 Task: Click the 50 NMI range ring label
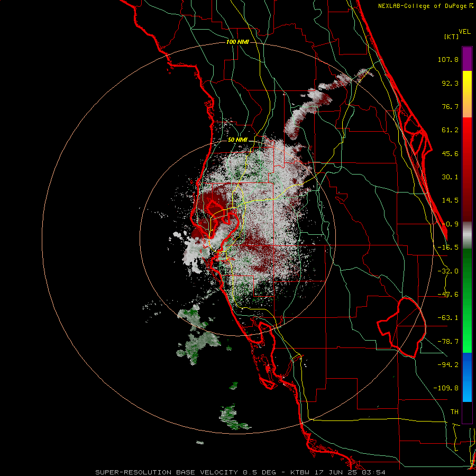pos(237,140)
